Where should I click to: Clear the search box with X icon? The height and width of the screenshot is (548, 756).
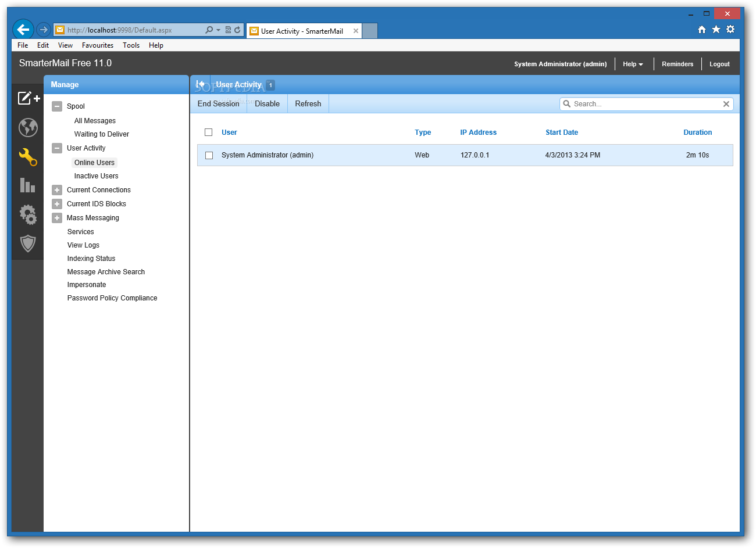[726, 104]
